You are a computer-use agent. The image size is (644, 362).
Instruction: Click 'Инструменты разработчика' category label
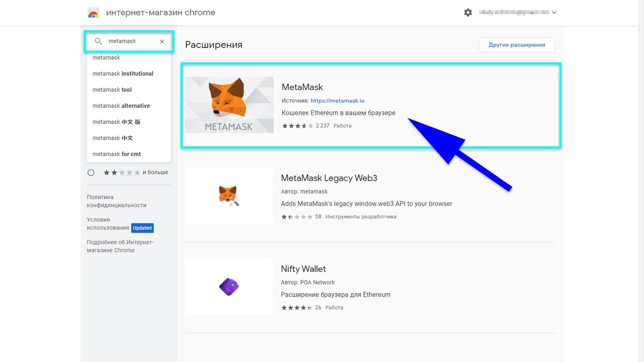pos(361,217)
